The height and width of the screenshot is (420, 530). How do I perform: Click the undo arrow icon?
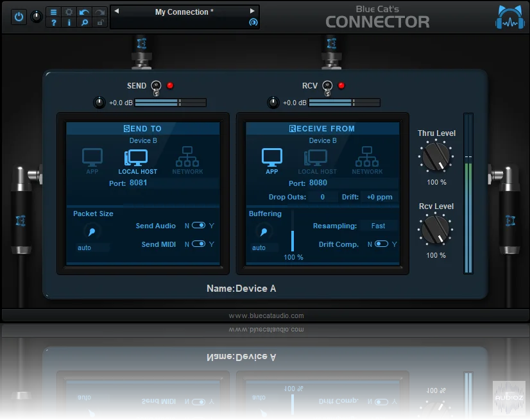tap(84, 12)
